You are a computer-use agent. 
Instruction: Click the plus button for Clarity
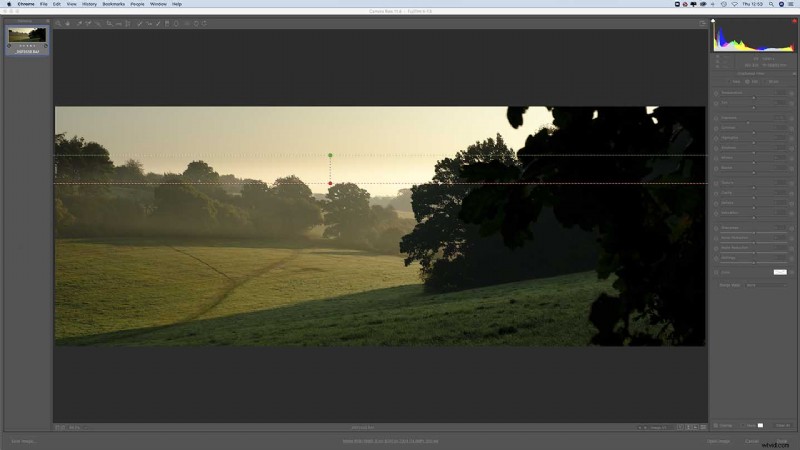(792, 193)
